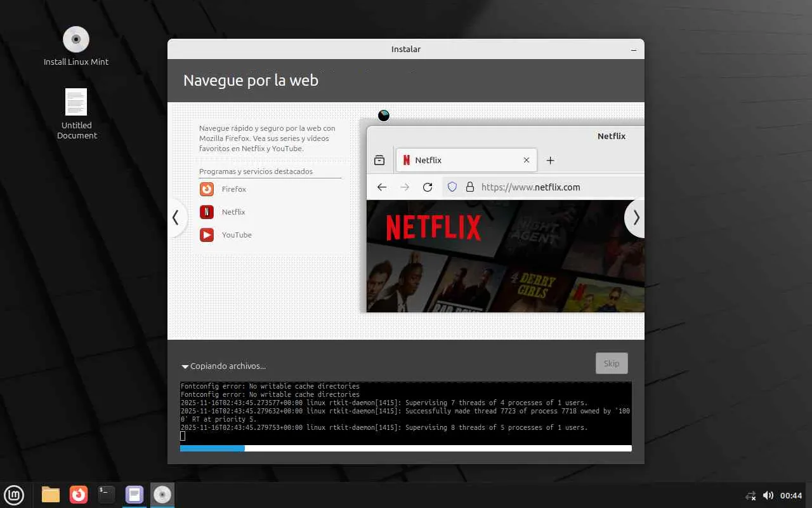The width and height of the screenshot is (812, 508).
Task: Open the Linux Mint start menu
Action: point(13,495)
